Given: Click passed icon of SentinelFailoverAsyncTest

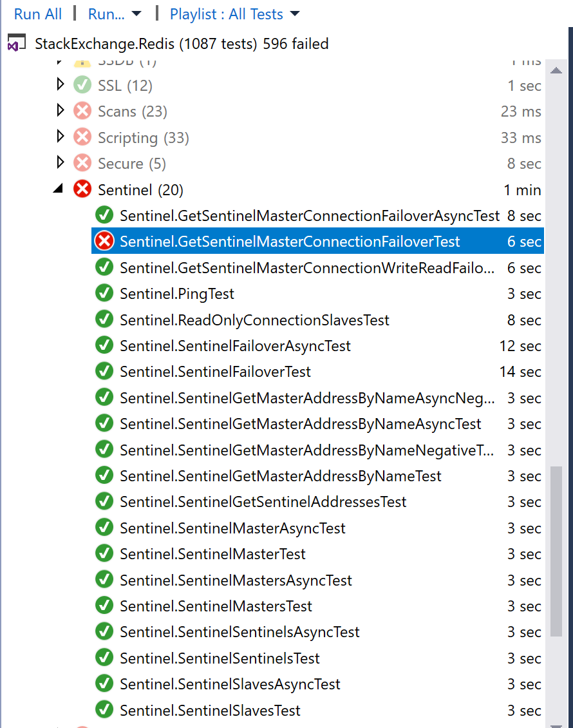Looking at the screenshot, I should pyautogui.click(x=104, y=345).
